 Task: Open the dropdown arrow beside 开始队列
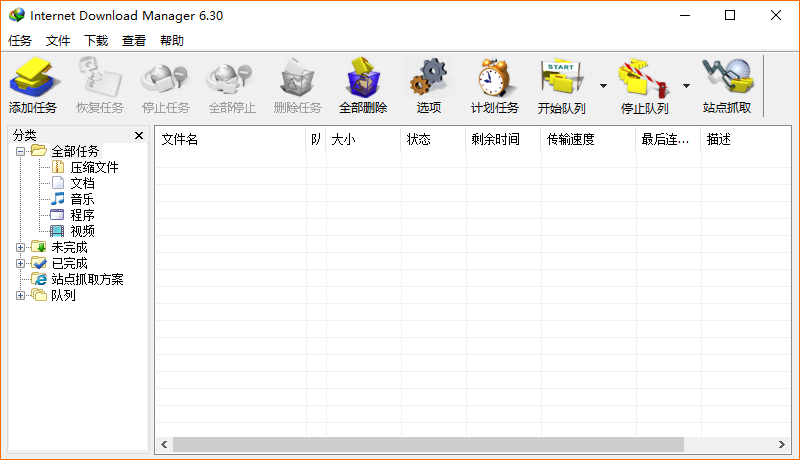(x=603, y=86)
